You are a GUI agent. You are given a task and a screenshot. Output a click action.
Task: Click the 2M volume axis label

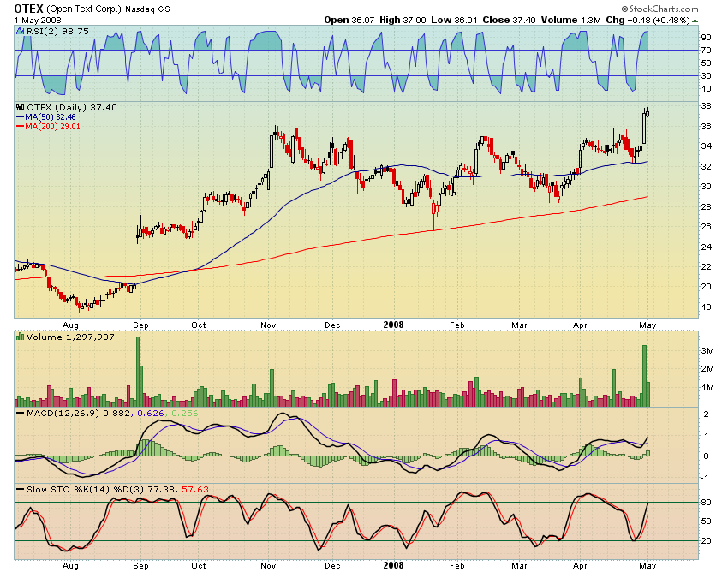click(707, 369)
